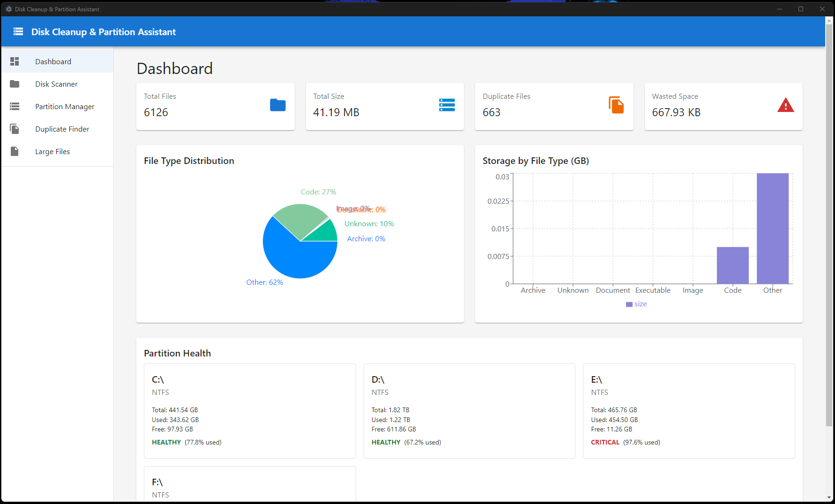Click the Large Files document icon
The width and height of the screenshot is (835, 504).
[x=15, y=151]
